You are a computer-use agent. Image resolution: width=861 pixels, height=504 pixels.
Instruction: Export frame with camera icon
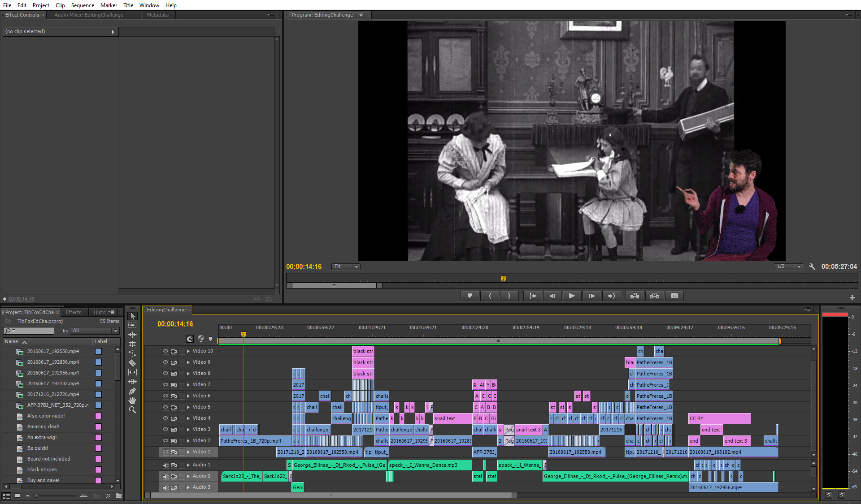(x=674, y=296)
